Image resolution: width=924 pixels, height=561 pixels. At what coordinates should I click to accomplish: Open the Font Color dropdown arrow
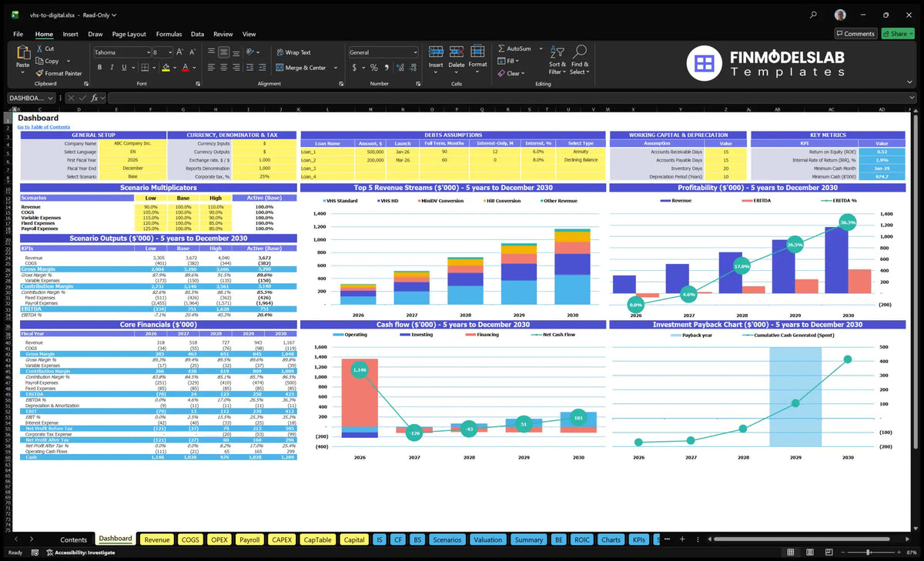(x=192, y=68)
